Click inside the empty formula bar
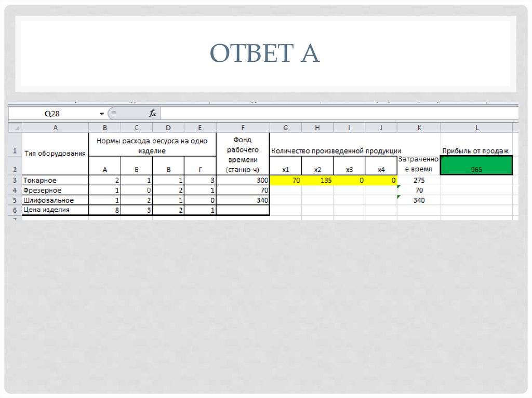 (x=338, y=114)
